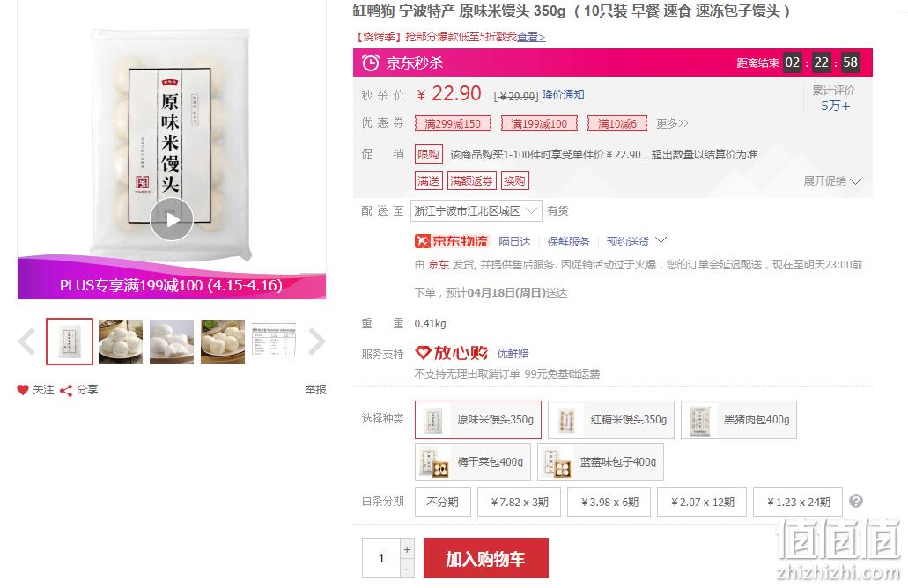This screenshot has width=908, height=588.
Task: Open the 换购 promotion tag
Action: pyautogui.click(x=514, y=180)
